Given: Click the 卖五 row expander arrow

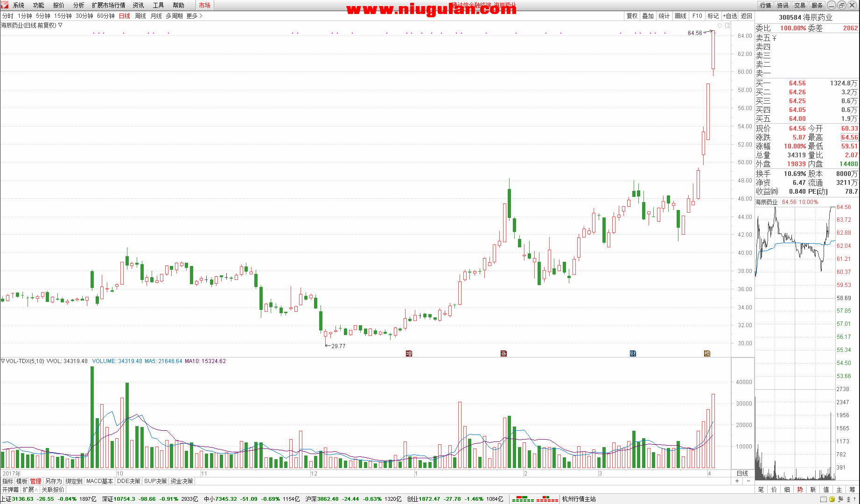Looking at the screenshot, I should coord(775,38).
